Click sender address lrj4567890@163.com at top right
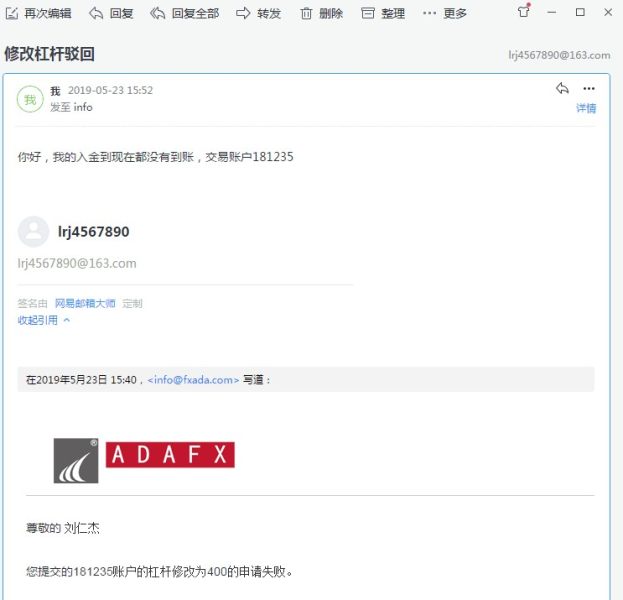The height and width of the screenshot is (600, 623). tap(563, 54)
